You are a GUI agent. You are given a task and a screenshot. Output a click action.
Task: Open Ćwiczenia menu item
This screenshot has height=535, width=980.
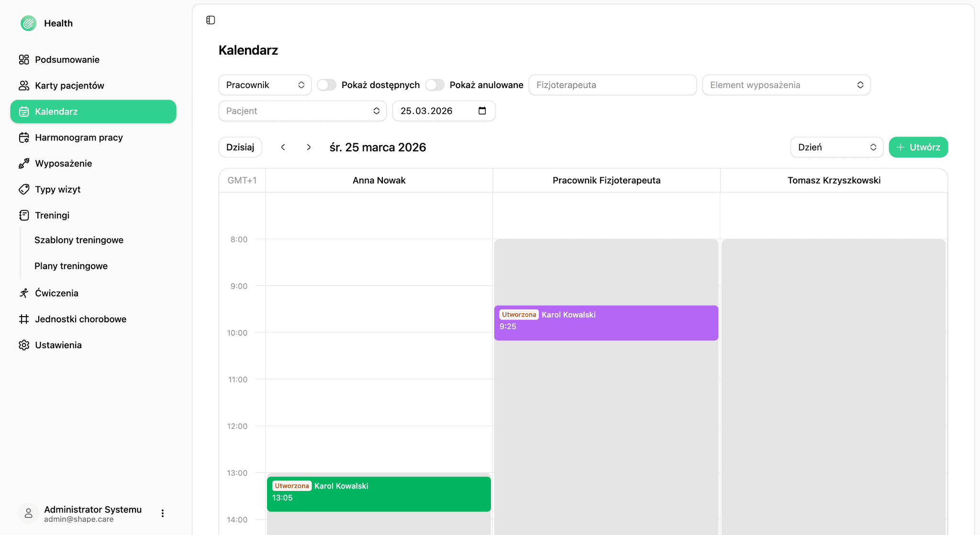point(93,293)
